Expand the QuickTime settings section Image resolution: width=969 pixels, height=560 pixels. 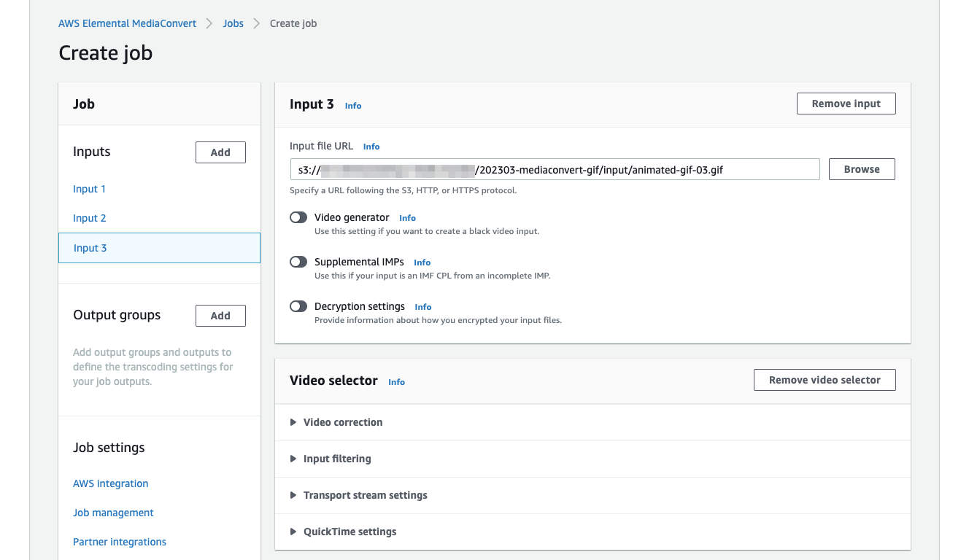(x=592, y=532)
